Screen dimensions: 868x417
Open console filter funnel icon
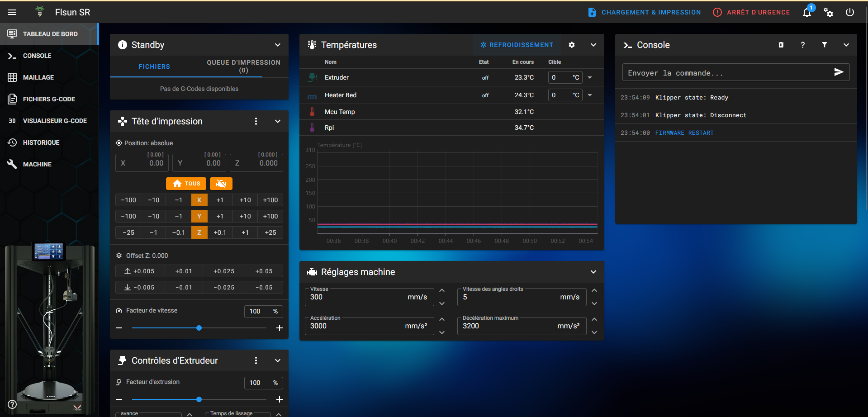pos(825,45)
